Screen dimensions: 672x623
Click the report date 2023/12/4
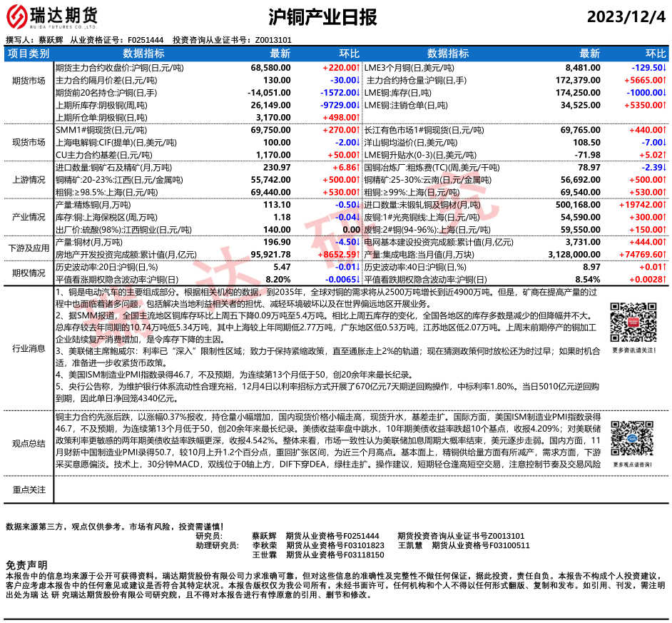[x=626, y=18]
